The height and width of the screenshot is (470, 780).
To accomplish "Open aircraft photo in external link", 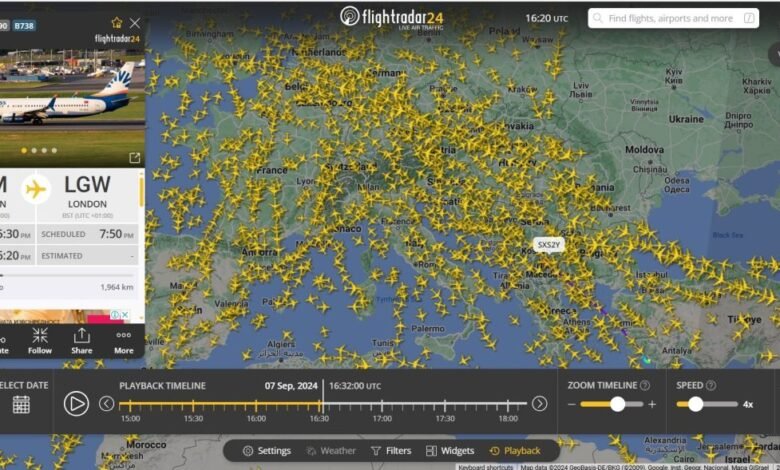I will click(134, 158).
